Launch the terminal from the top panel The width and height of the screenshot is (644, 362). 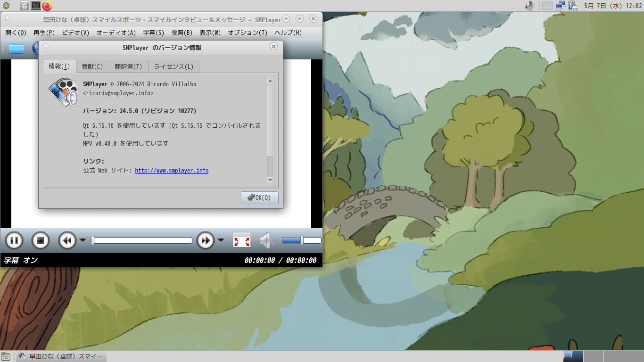[36, 6]
